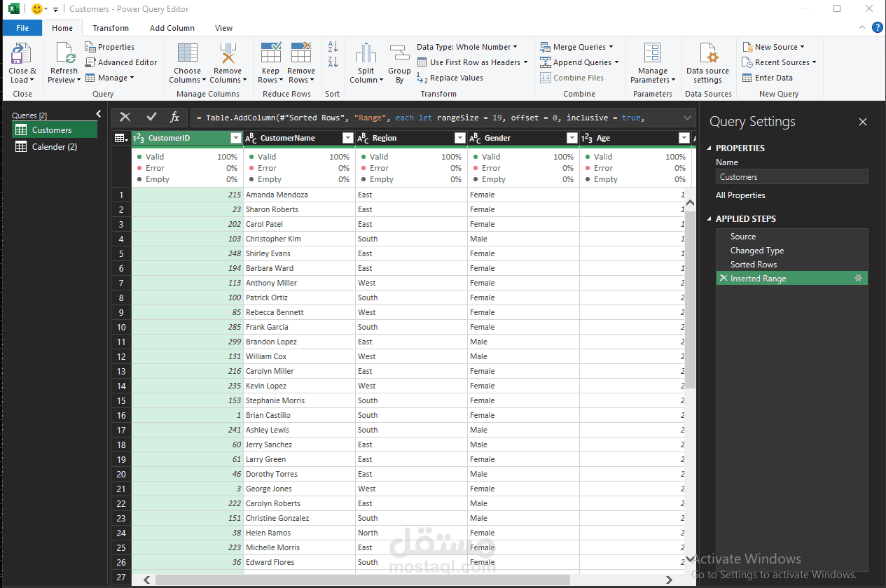Confirm the formula with the checkmark icon
This screenshot has width=886, height=588.
click(151, 117)
